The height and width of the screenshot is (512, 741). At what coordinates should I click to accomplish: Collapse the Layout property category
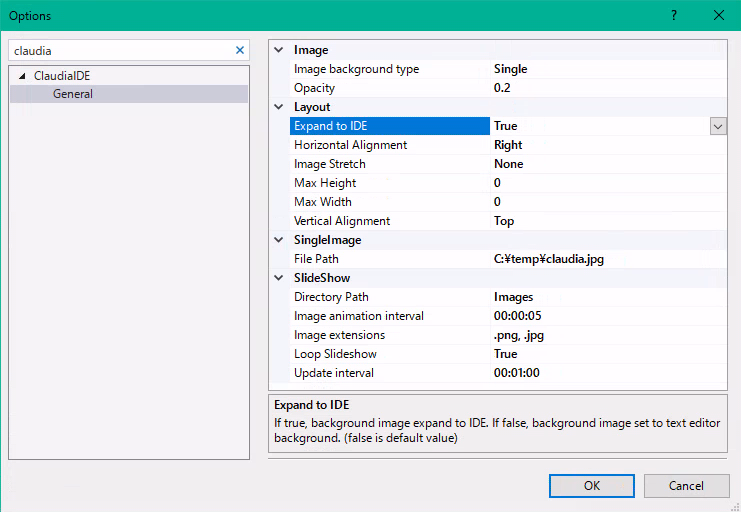pos(279,107)
